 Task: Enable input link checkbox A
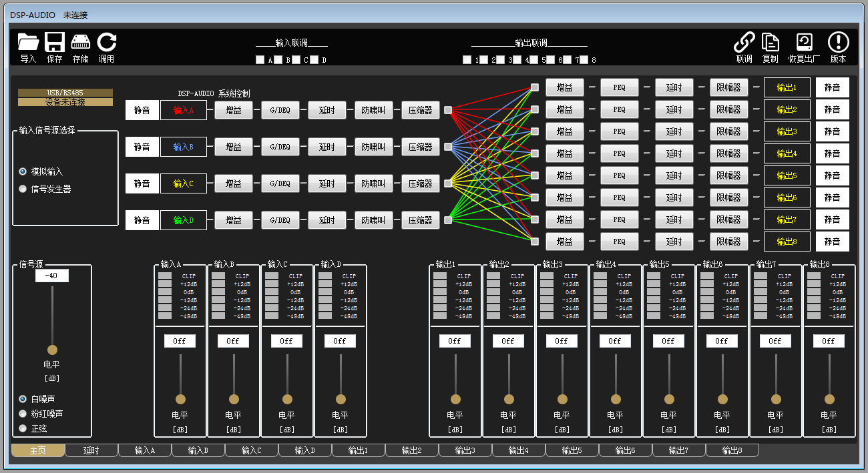coord(260,60)
